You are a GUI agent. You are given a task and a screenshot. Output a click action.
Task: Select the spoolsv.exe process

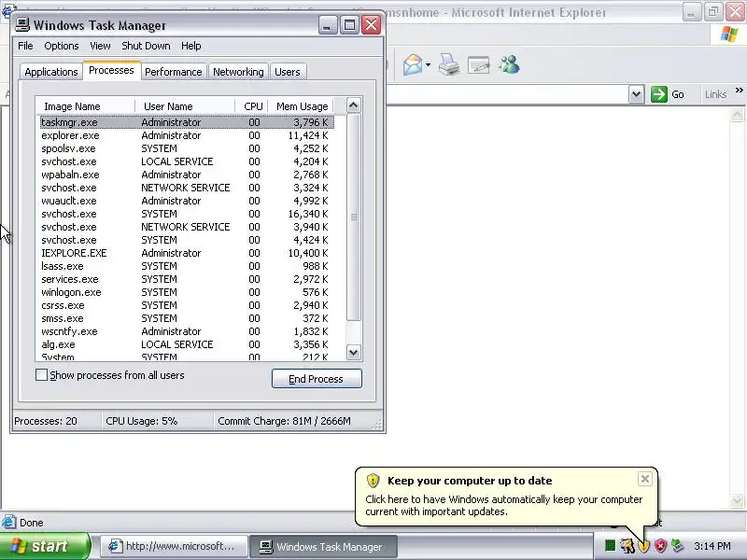tap(188, 148)
